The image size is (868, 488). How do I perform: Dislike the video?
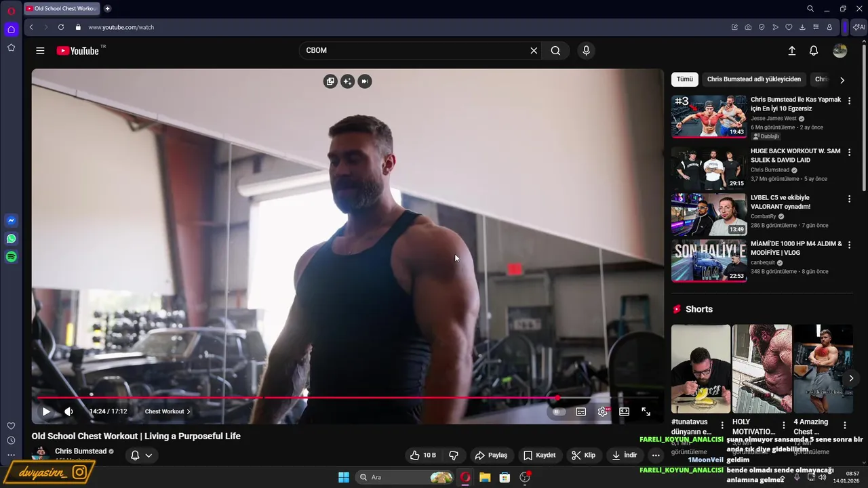454,455
